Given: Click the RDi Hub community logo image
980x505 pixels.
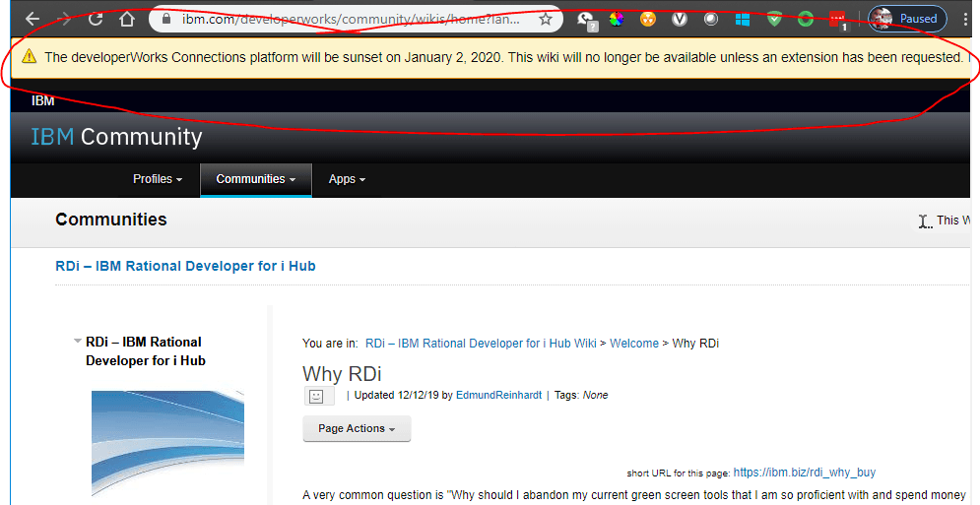Looking at the screenshot, I should (x=167, y=444).
